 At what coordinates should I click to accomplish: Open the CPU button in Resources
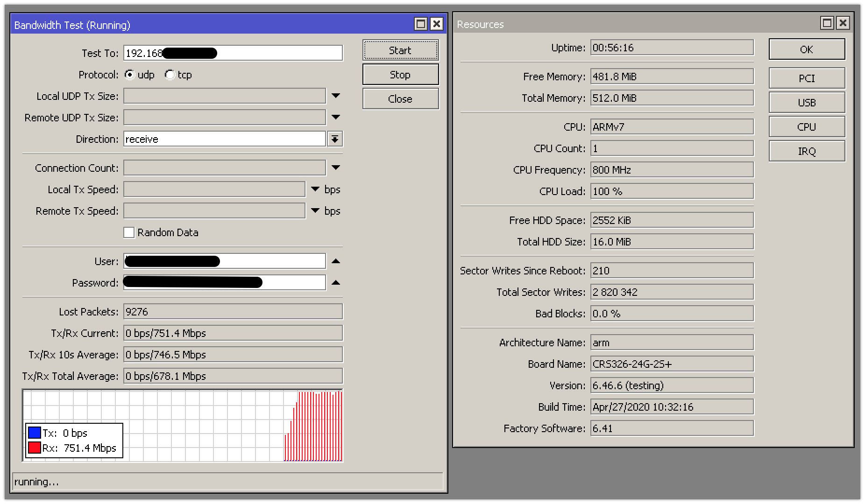(807, 127)
